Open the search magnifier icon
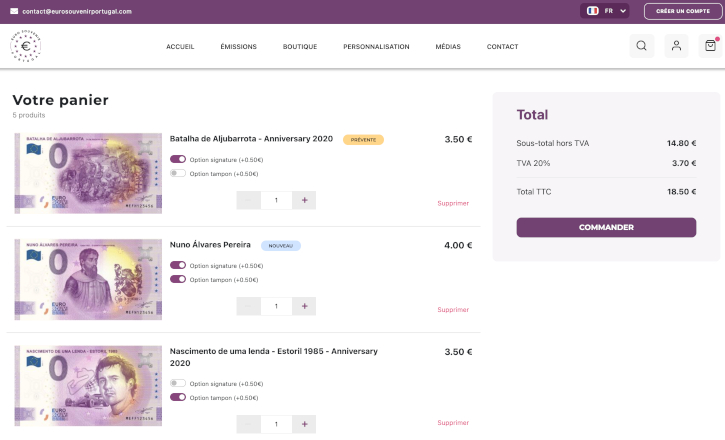This screenshot has height=440, width=725. coord(642,46)
